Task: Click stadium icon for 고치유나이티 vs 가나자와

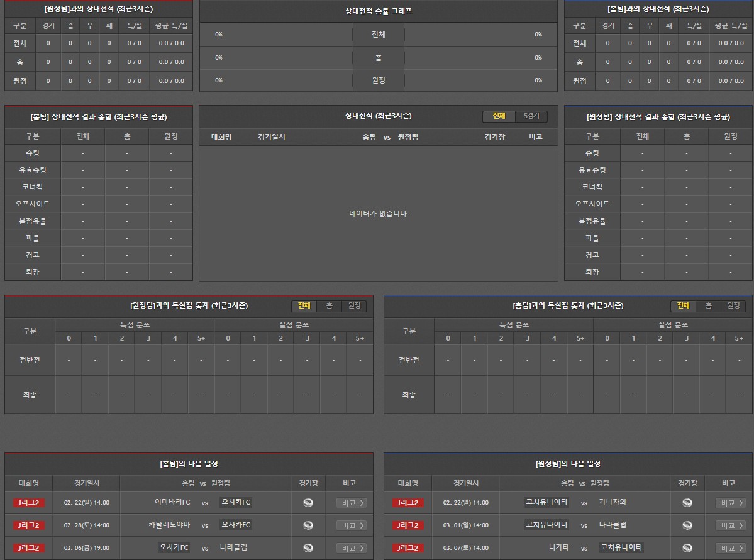Action: tap(687, 503)
